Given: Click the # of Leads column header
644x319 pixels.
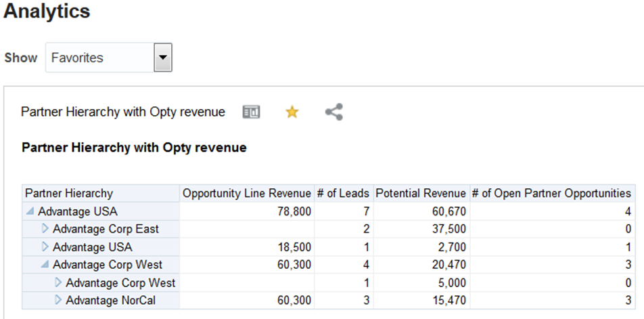Looking at the screenshot, I should click(x=343, y=194).
